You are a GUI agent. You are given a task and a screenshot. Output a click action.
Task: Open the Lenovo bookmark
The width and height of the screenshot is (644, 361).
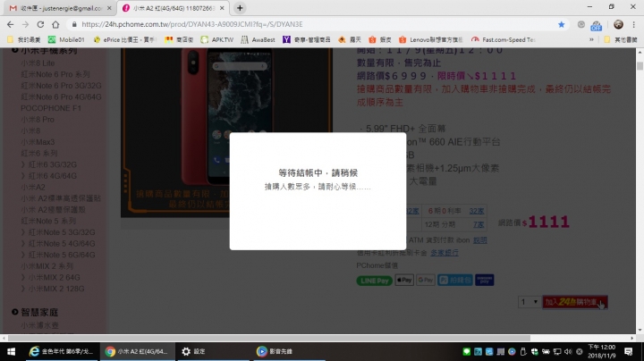tap(431, 40)
